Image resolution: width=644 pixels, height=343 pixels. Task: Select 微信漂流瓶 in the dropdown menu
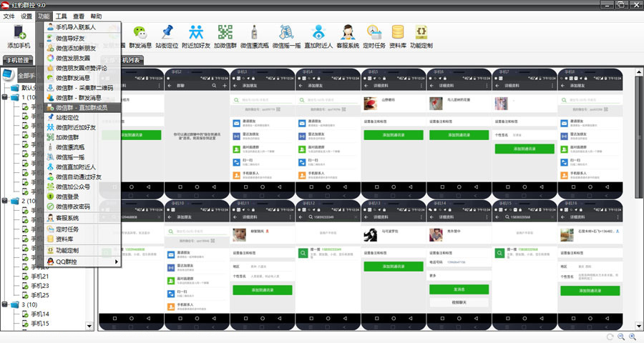pos(82,147)
